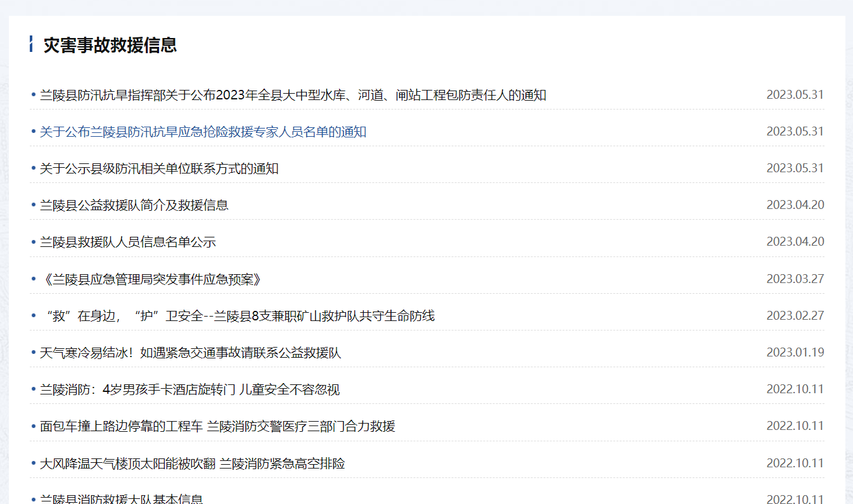Open 关于公示县级防汛相关单位联系方式的通知
Screen dimensions: 853x504
(159, 169)
